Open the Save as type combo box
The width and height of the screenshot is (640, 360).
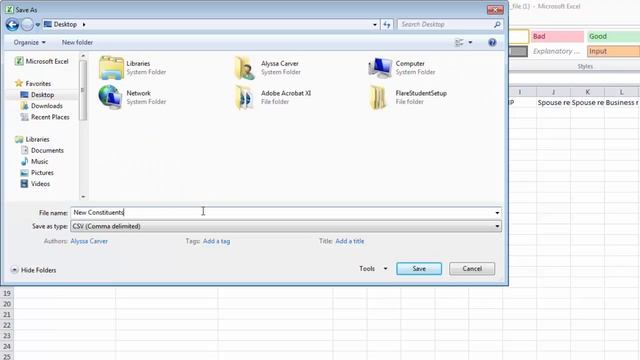point(286,226)
